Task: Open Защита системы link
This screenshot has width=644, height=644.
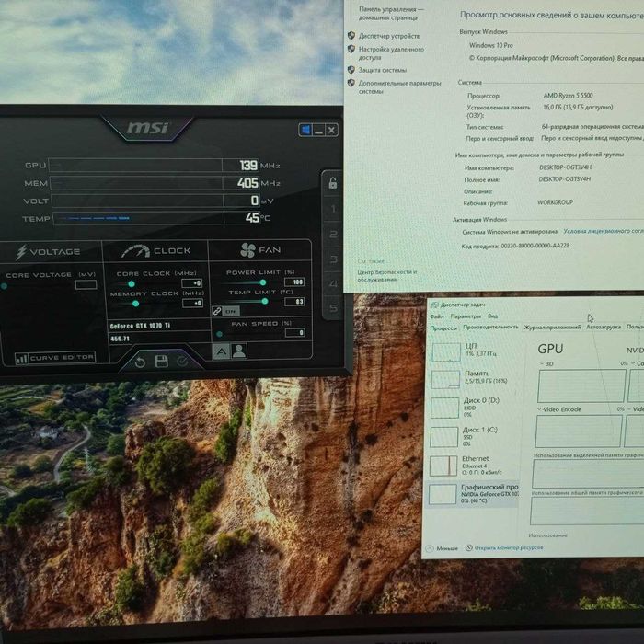Action: pyautogui.click(x=383, y=70)
